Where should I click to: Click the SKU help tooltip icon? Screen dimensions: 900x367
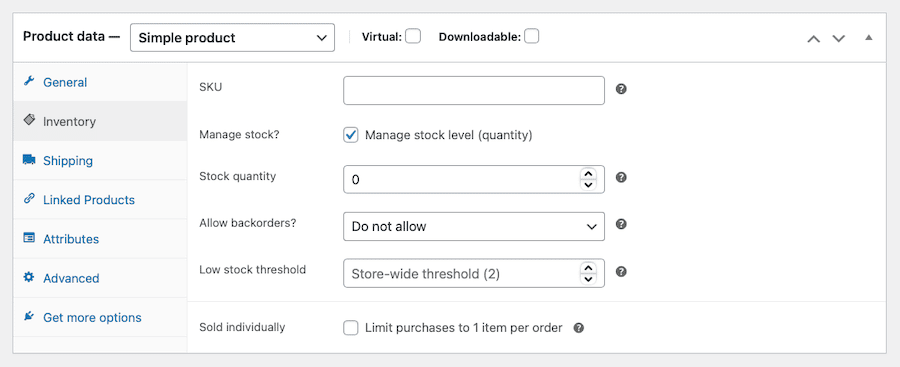click(621, 90)
